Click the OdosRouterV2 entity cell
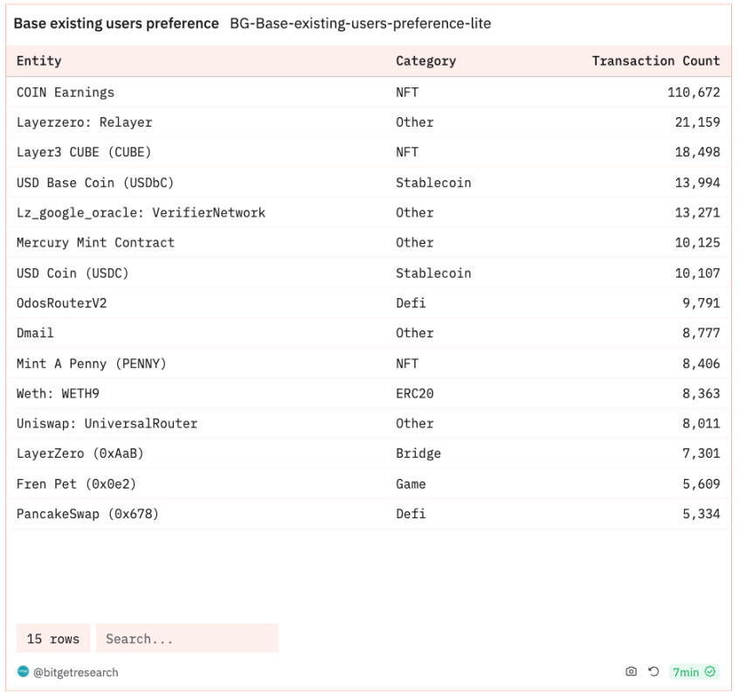Screen dimensions: 739x700 [x=62, y=302]
